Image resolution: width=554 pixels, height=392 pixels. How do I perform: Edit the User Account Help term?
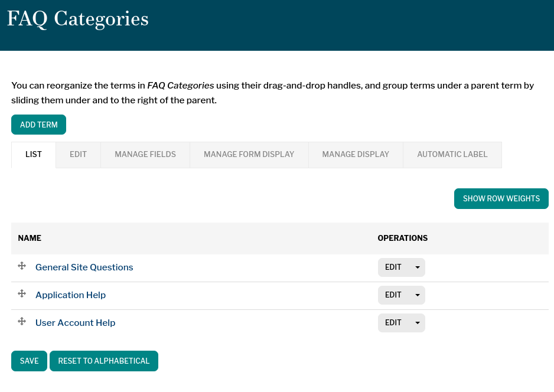pyautogui.click(x=393, y=323)
